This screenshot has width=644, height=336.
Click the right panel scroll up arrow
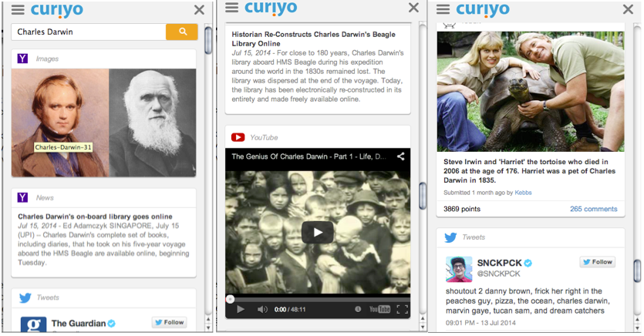click(x=637, y=319)
